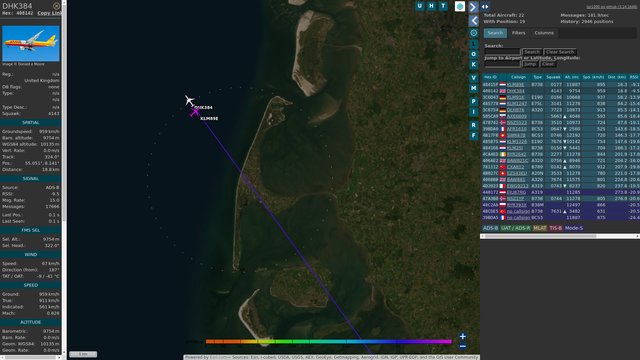This screenshot has width=640, height=360.
Task: Click the Copy Link for DHK384
Action: [x=49, y=13]
